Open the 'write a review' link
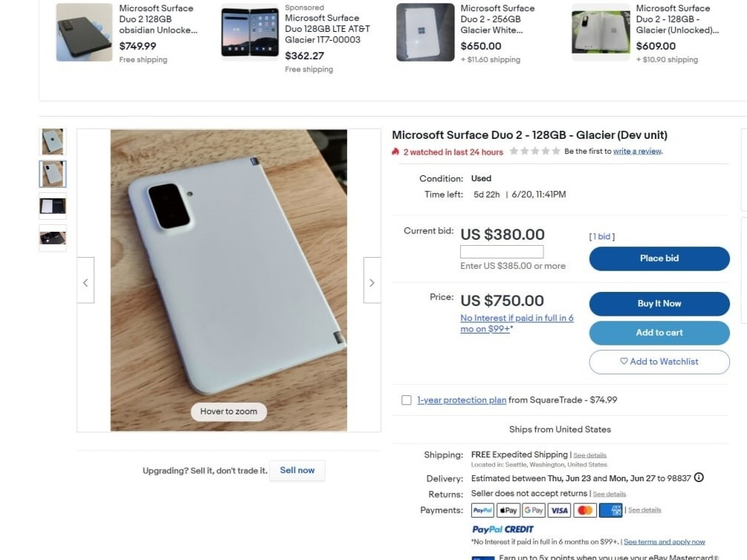The image size is (747, 560). [x=637, y=152]
